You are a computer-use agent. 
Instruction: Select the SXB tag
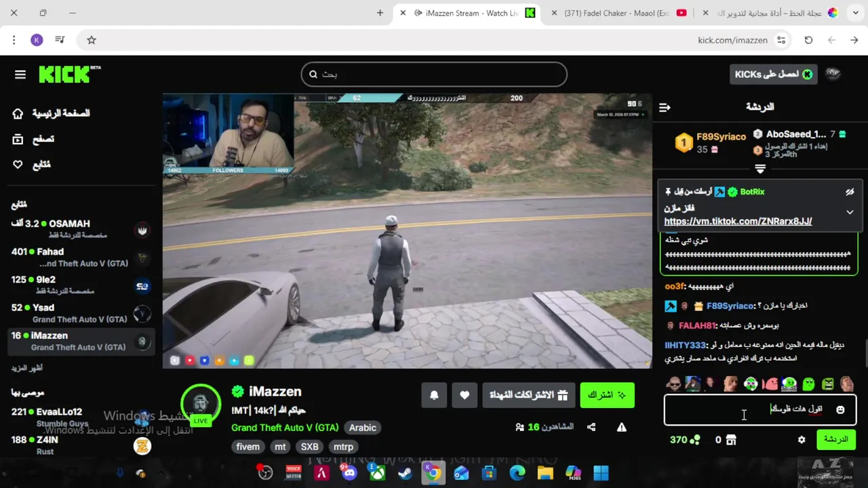[309, 447]
